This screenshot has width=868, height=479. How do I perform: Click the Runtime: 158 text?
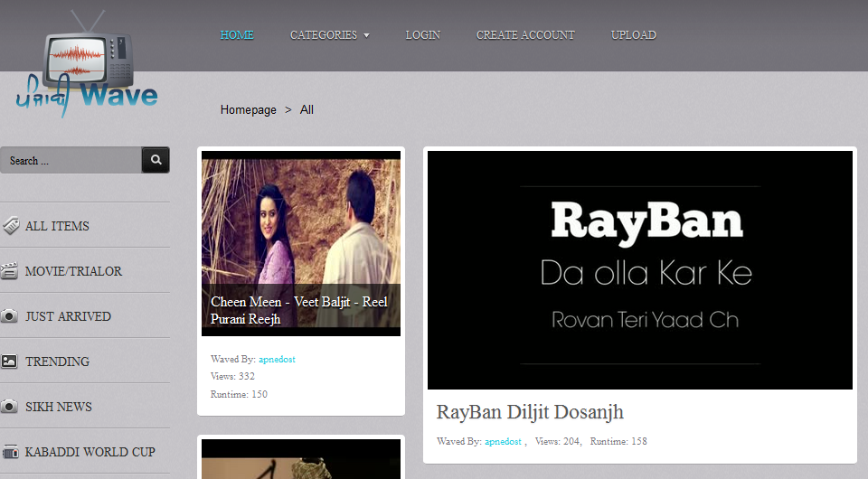pos(618,441)
